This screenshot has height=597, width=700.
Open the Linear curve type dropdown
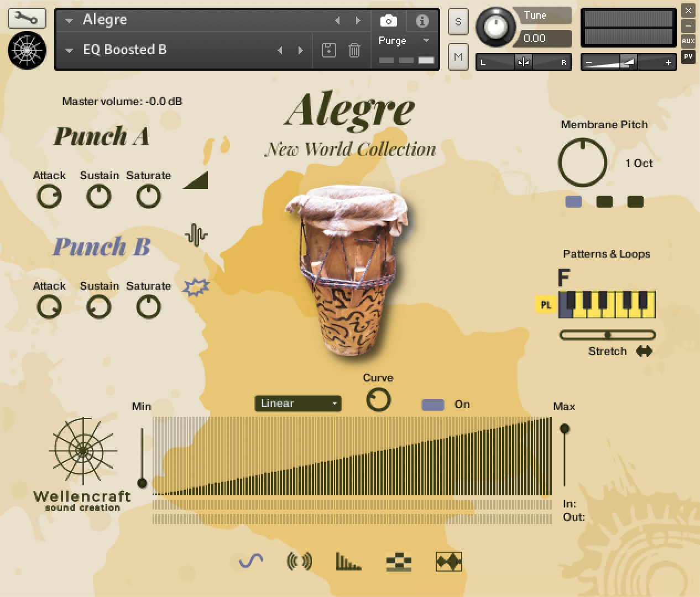click(297, 404)
